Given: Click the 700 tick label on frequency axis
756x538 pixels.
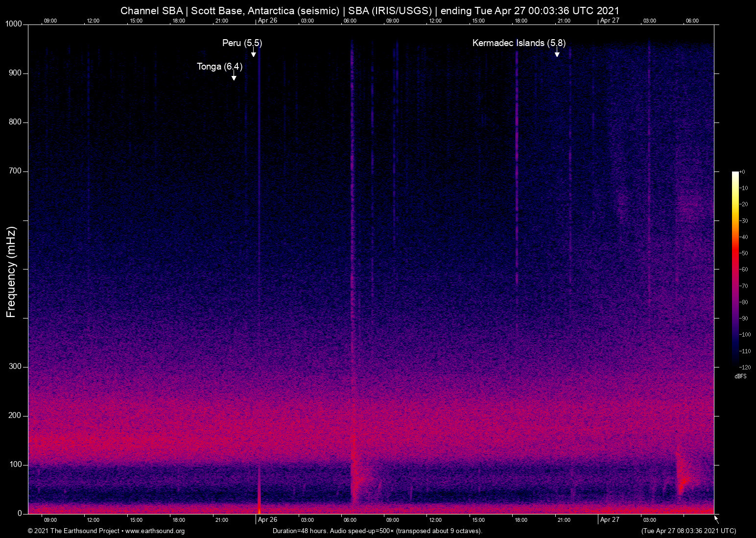Looking at the screenshot, I should click(15, 171).
